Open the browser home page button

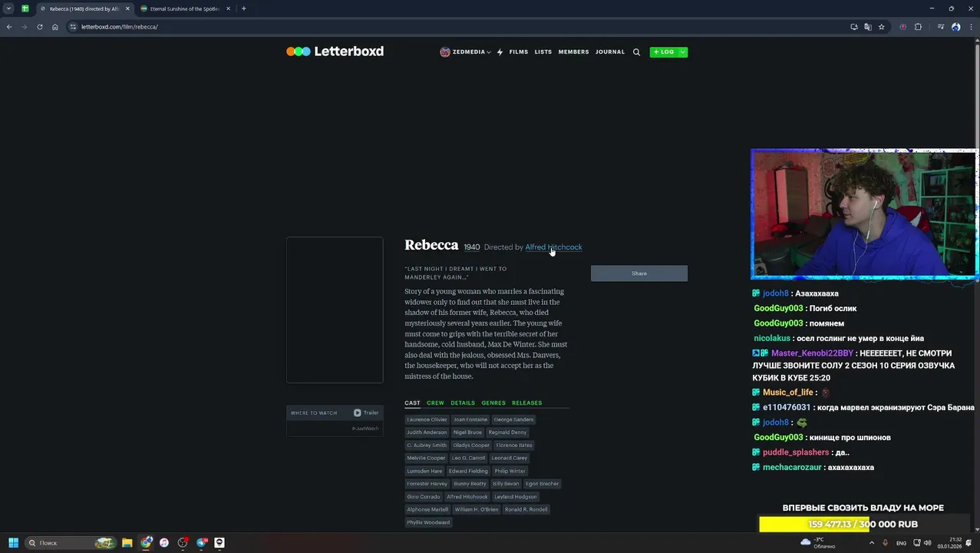coord(55,27)
